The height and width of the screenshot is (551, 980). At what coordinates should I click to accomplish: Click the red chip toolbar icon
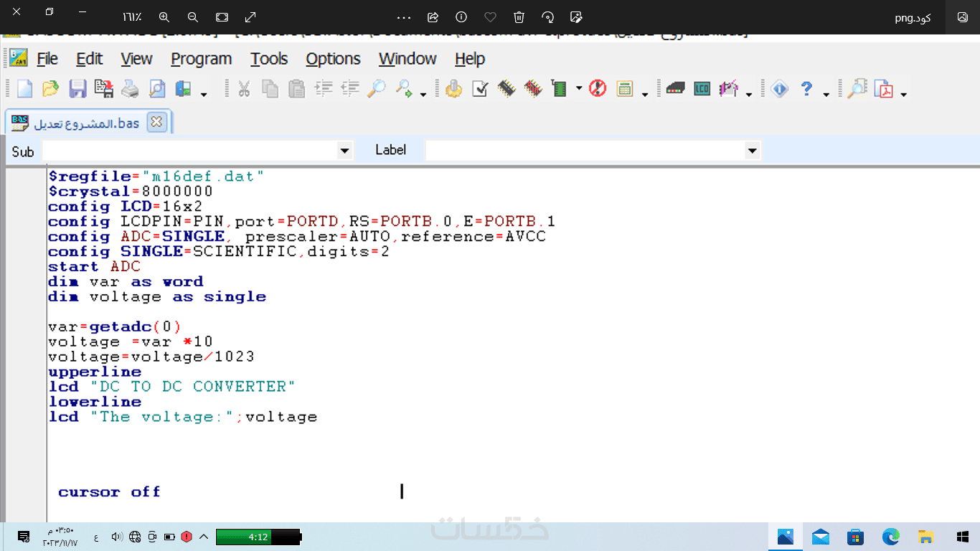click(533, 89)
